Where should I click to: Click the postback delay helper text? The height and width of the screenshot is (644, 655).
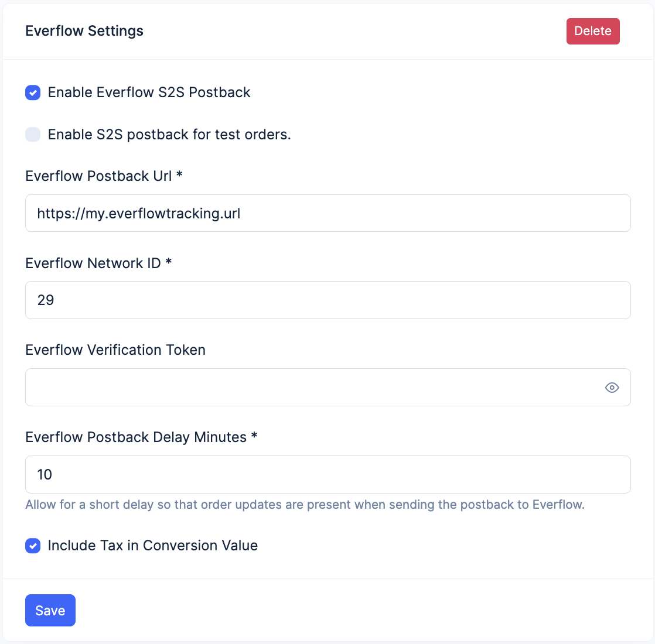305,504
